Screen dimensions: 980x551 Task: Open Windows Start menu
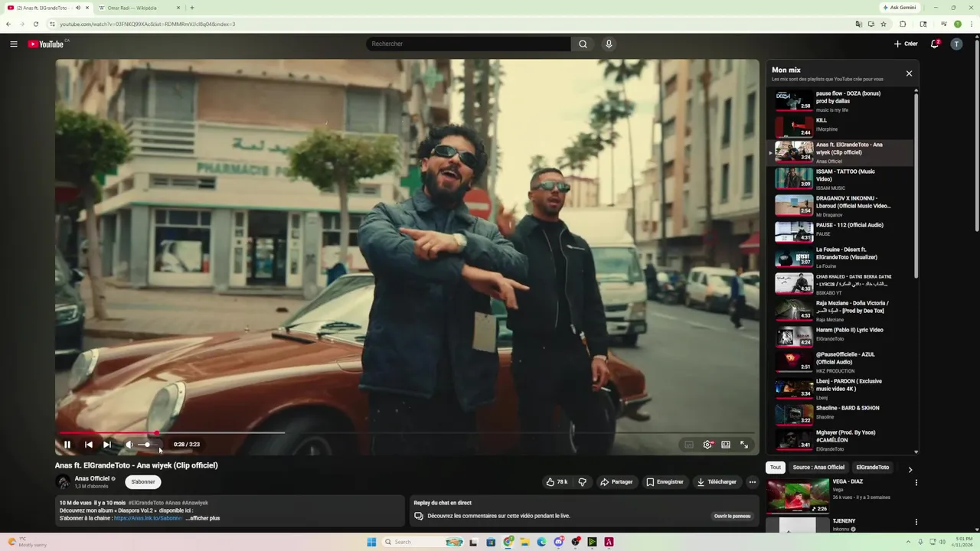pos(371,542)
